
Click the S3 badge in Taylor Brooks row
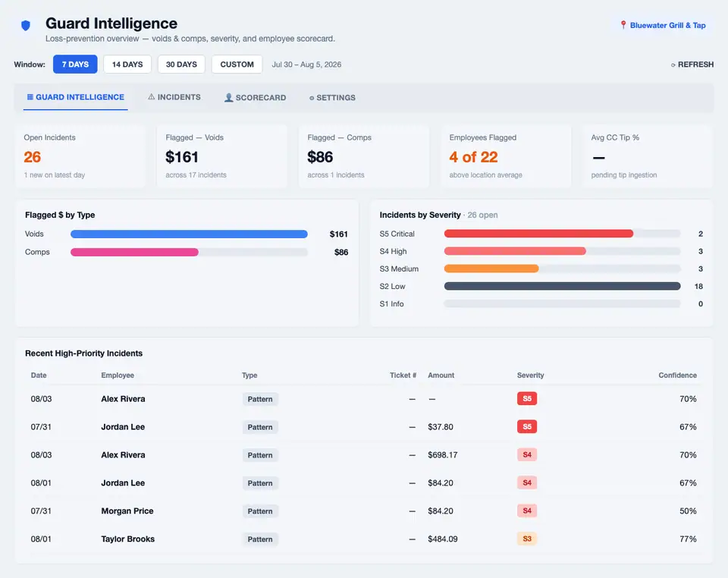coord(527,539)
